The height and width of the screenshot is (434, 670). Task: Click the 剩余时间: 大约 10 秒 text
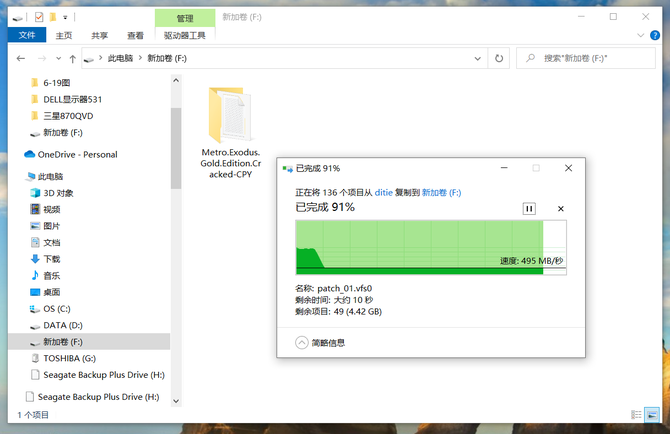pyautogui.click(x=334, y=300)
